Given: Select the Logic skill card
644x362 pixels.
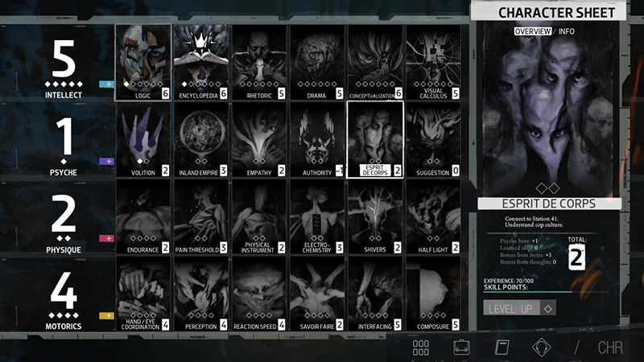Looking at the screenshot, I should (x=143, y=63).
